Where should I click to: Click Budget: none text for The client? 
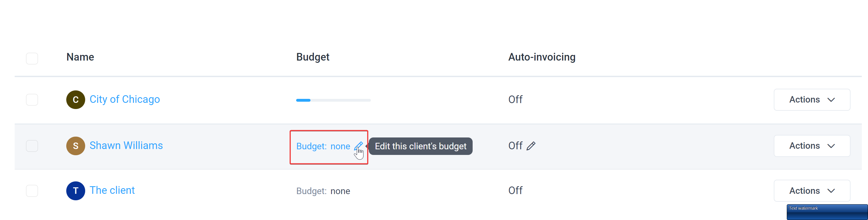pyautogui.click(x=323, y=191)
